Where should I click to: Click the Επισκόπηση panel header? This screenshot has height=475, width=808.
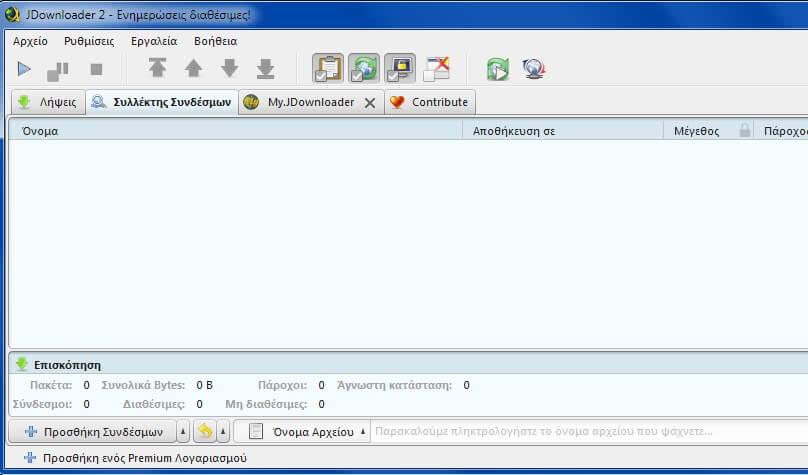point(408,365)
